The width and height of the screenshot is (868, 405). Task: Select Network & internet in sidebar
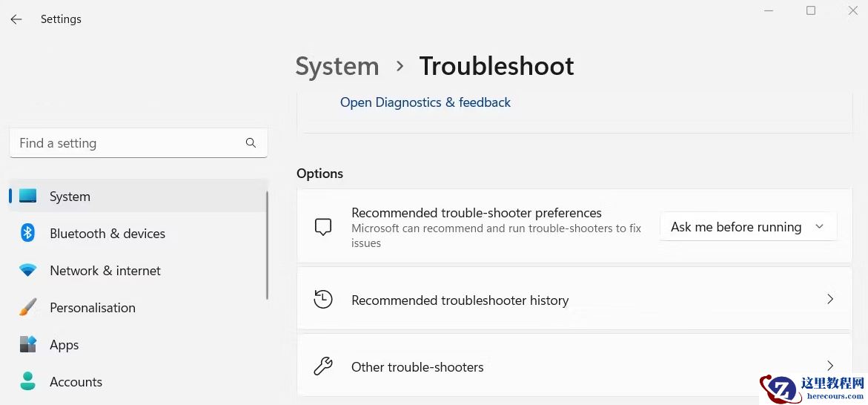tap(105, 271)
